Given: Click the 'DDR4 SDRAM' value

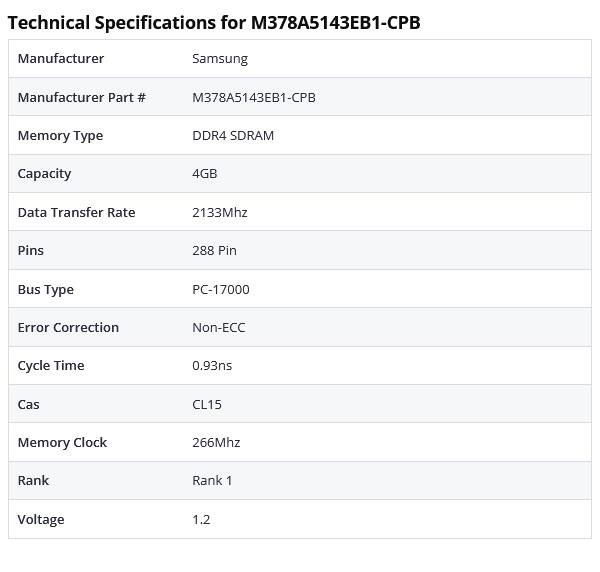Looking at the screenshot, I should point(233,135).
